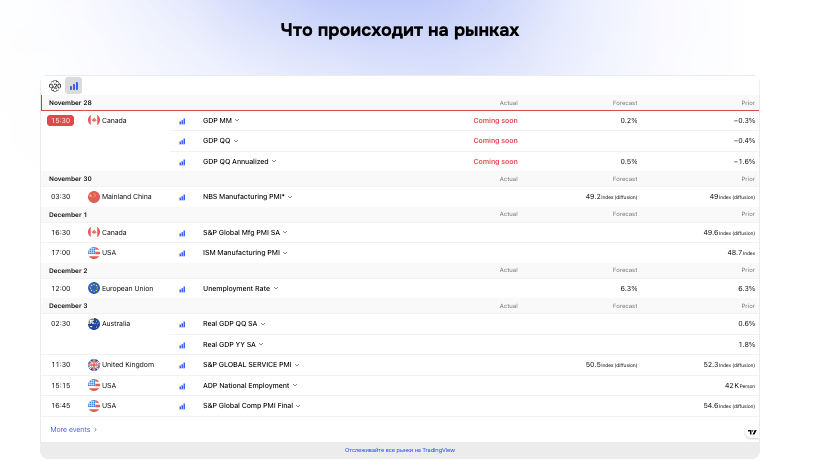Viewport: 814px width, 476px height.
Task: Click the European Union flag icon
Action: click(93, 289)
